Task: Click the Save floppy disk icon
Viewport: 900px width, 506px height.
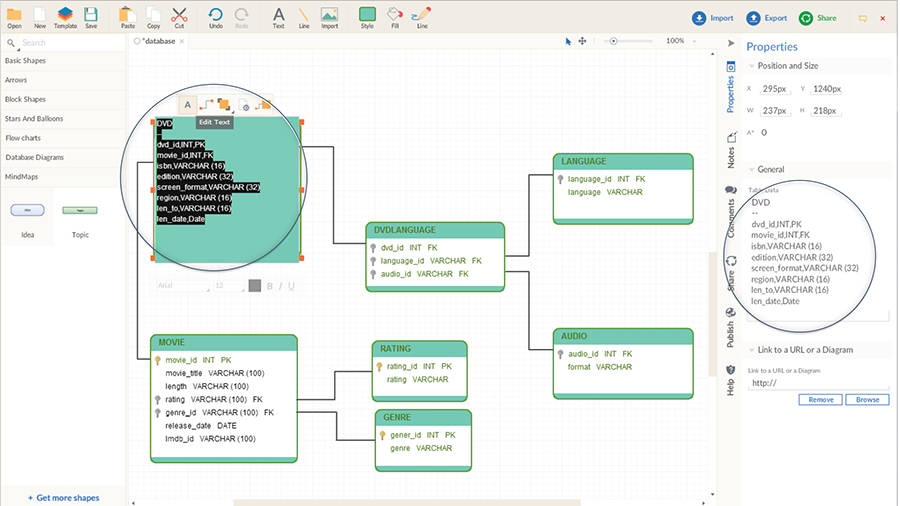Action: click(x=91, y=15)
